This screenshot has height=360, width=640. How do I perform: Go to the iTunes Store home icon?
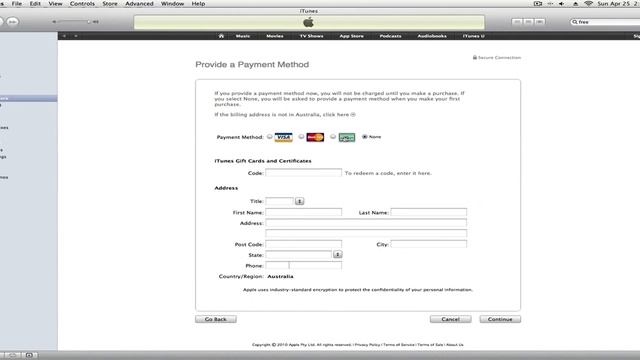click(221, 36)
